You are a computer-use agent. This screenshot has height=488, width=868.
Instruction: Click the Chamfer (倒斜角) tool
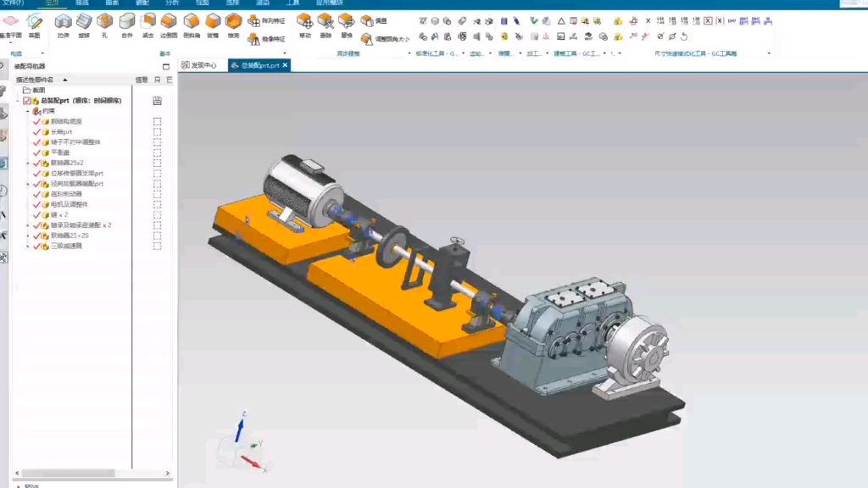(192, 23)
